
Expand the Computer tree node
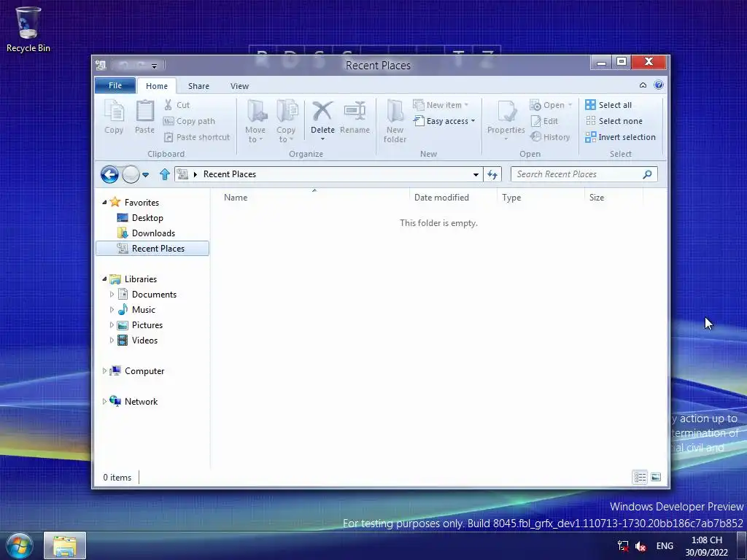(104, 371)
